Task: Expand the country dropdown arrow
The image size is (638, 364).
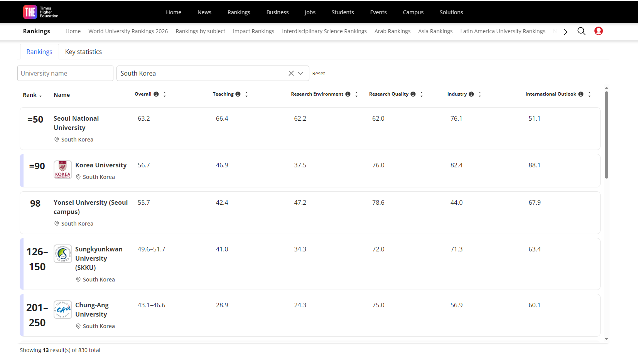Action: pos(300,73)
